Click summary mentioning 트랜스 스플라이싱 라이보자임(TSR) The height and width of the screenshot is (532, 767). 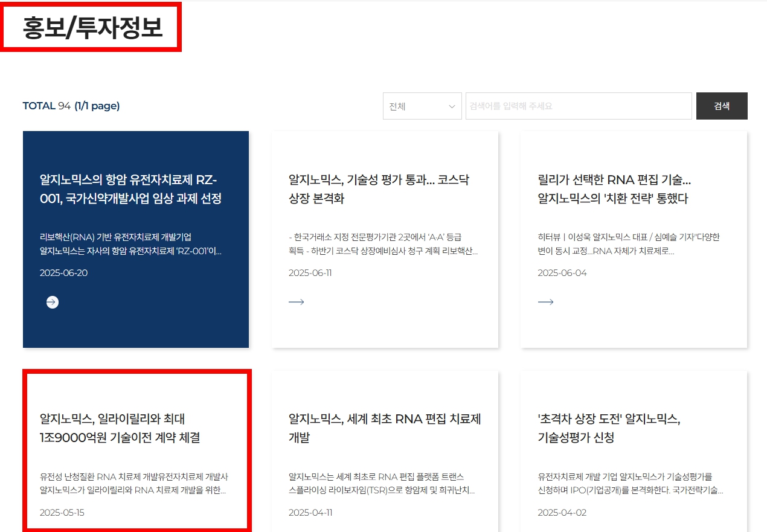point(382,483)
